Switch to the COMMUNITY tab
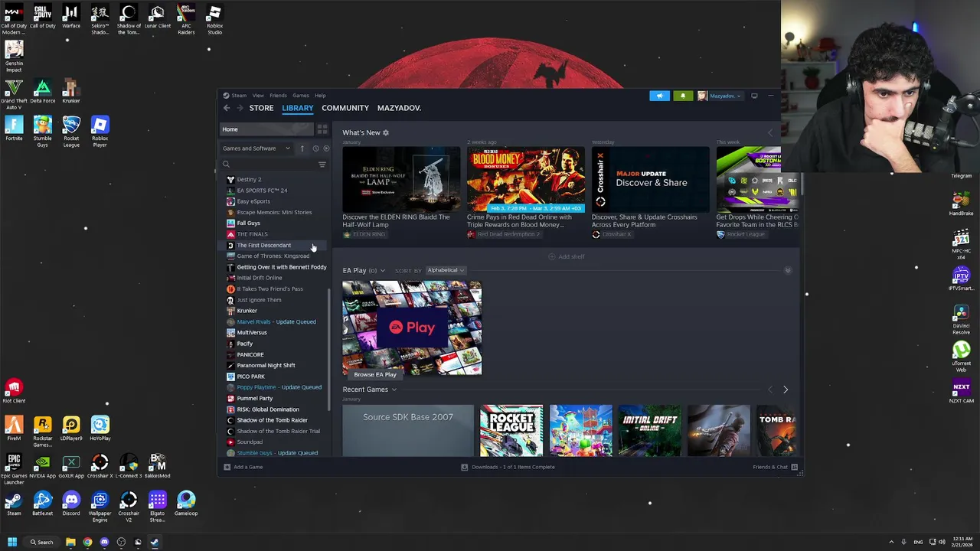This screenshot has width=980, height=551. (x=345, y=108)
